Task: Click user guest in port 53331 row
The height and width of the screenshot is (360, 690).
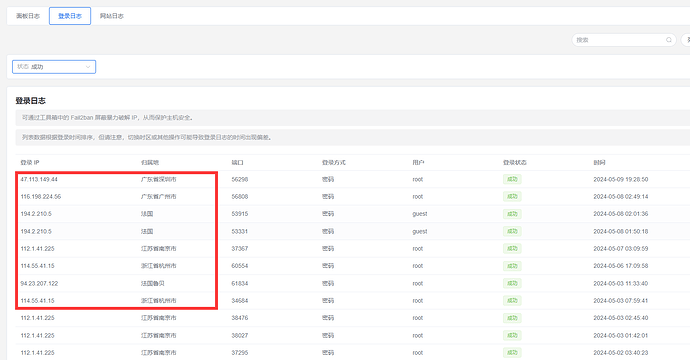Action: 420,231
